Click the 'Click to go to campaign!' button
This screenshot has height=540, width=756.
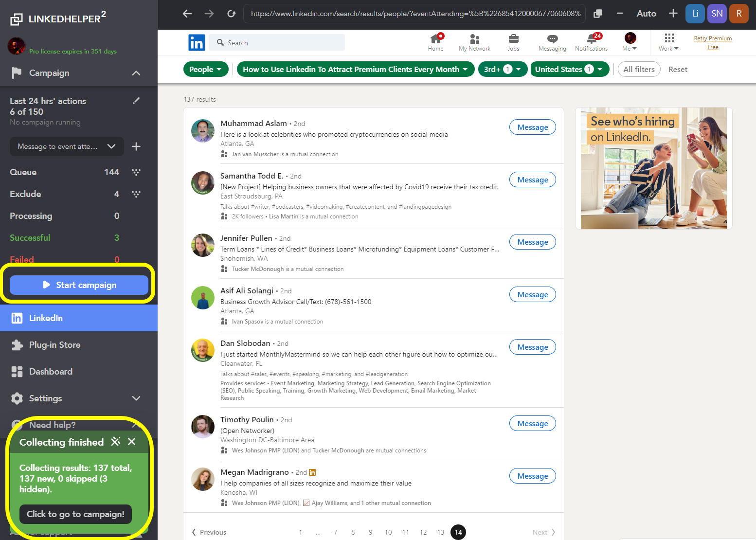pos(75,514)
